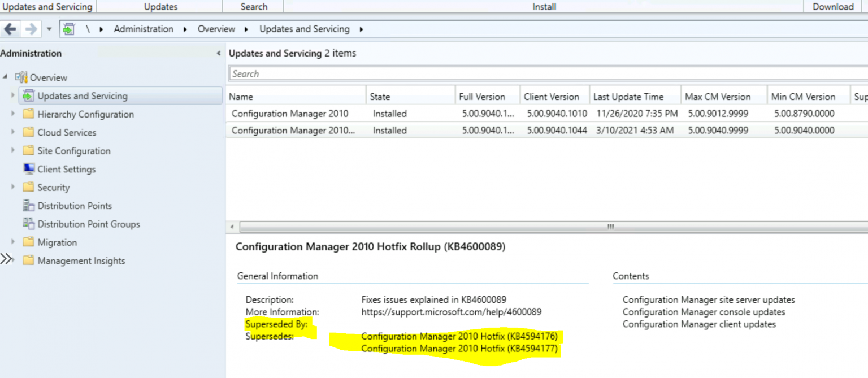
Task: Switch to the Updates and Servicing ribbon tab
Action: click(47, 6)
